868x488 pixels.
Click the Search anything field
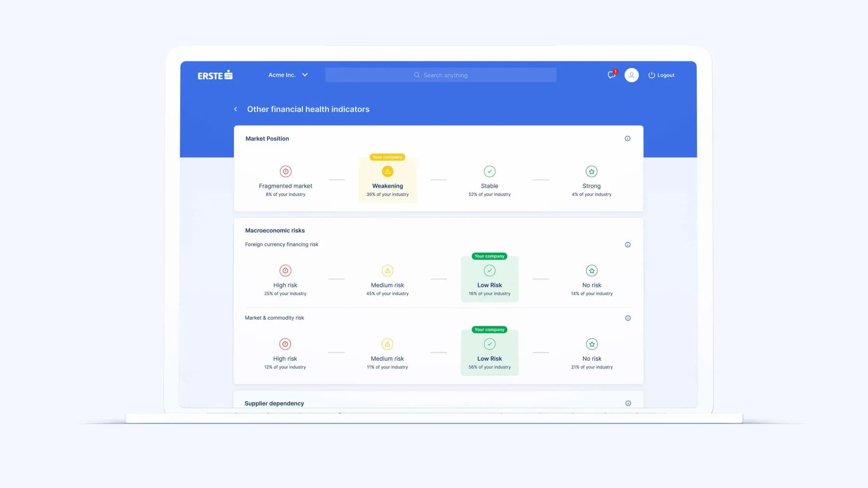point(441,75)
